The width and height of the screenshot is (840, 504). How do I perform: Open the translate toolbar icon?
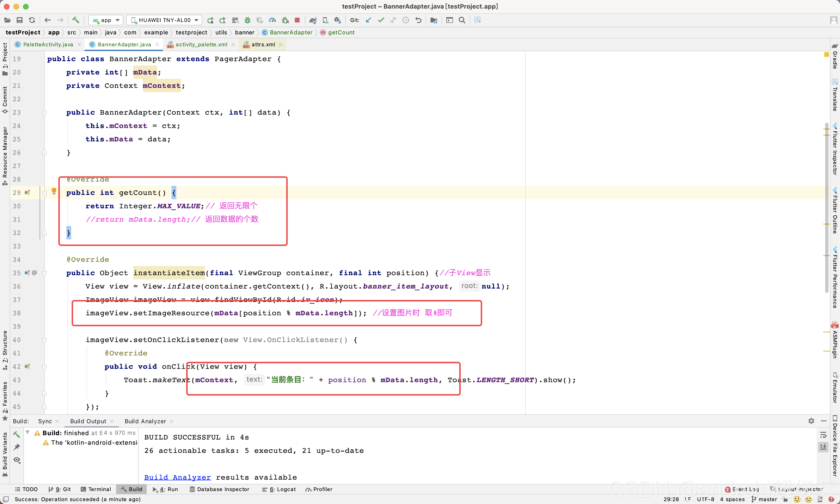pos(477,20)
